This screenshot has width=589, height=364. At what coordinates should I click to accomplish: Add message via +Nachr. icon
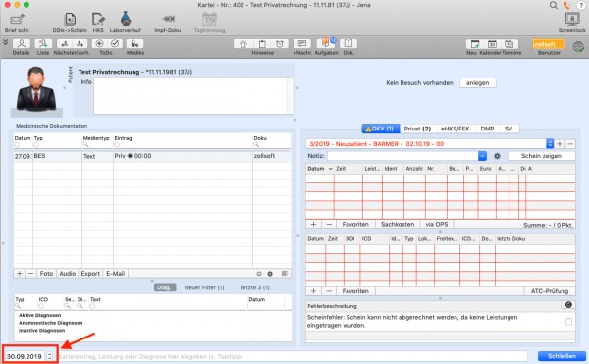coord(302,44)
